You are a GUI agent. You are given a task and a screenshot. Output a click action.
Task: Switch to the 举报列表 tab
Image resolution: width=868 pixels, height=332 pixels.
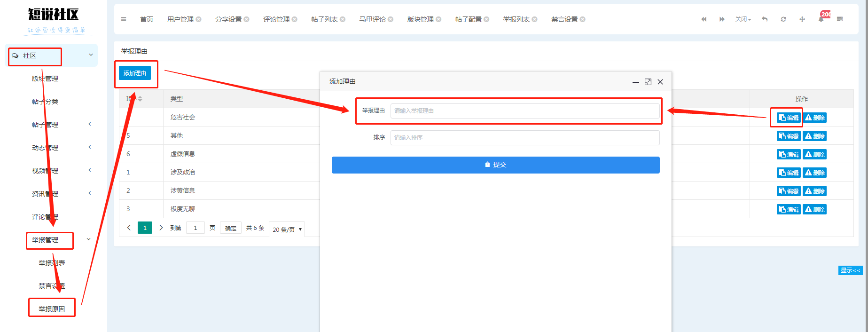click(516, 19)
